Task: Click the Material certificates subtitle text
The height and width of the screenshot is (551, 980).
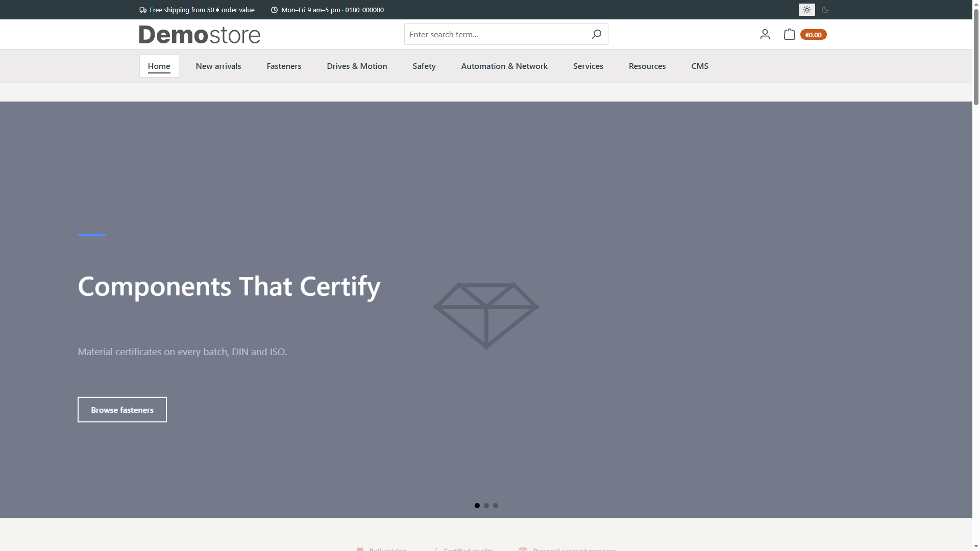Action: click(182, 352)
